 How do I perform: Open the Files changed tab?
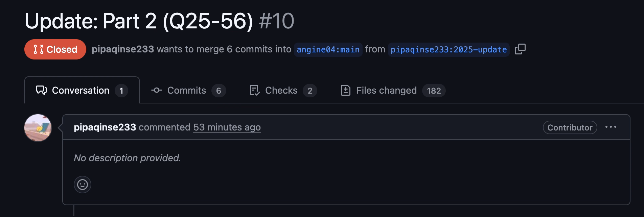point(393,90)
